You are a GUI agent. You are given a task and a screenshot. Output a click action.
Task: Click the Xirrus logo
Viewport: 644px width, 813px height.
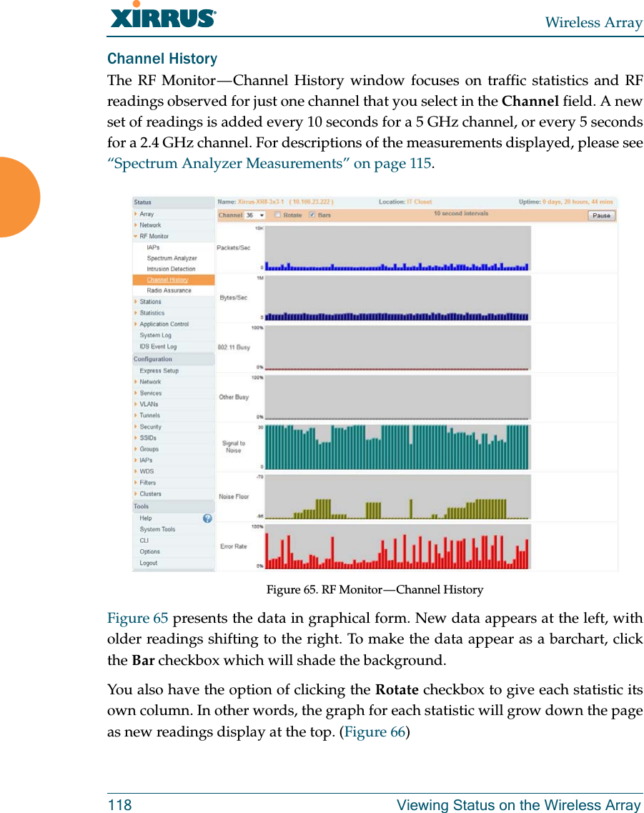coord(161,16)
